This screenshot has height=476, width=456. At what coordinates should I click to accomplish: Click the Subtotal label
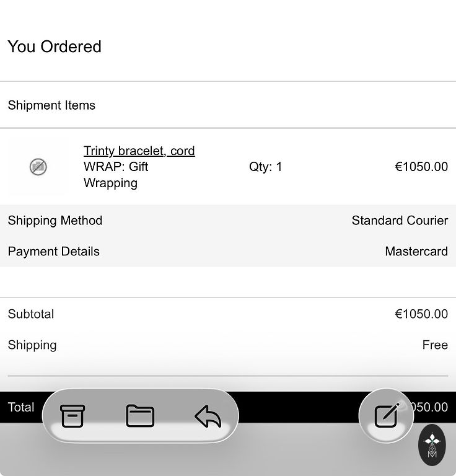tap(31, 314)
